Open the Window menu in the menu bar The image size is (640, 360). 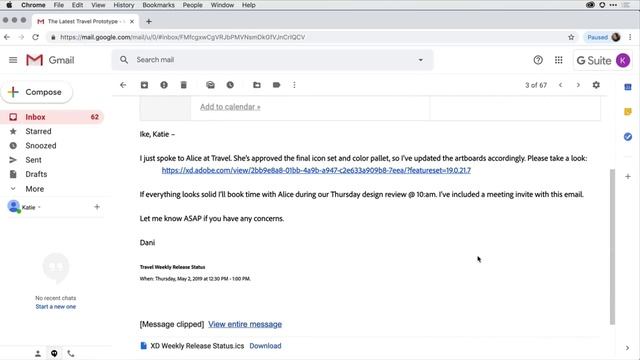(222, 5)
